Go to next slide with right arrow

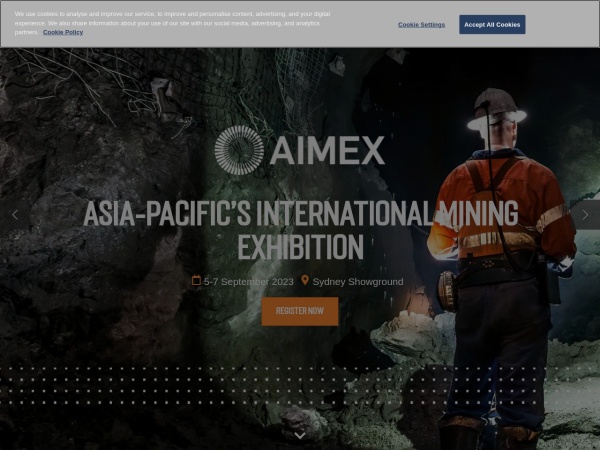tap(585, 215)
